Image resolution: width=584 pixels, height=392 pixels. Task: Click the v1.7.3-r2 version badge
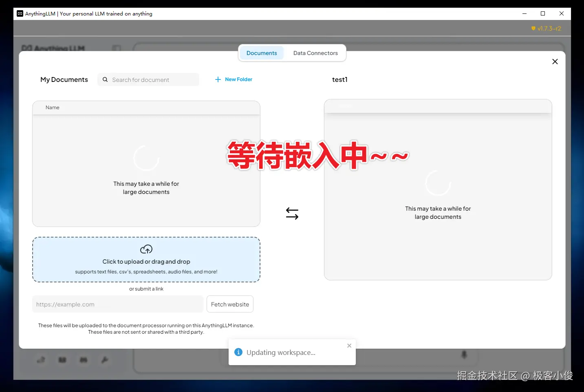point(546,29)
